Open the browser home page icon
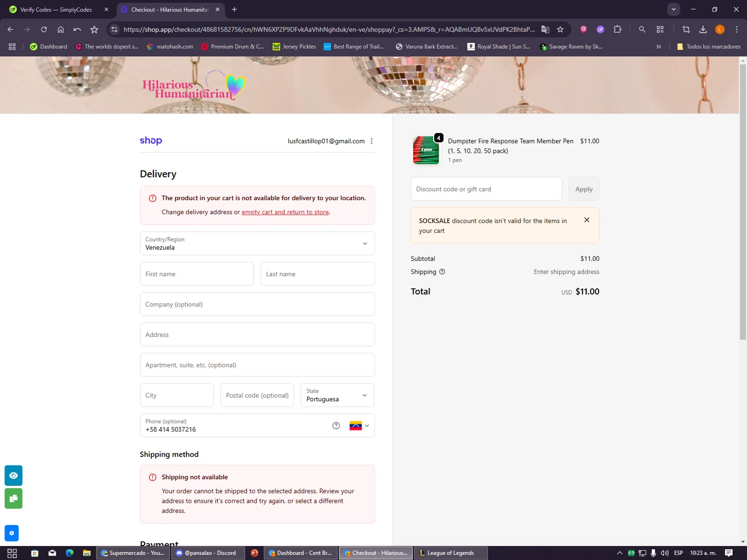 pos(61,29)
